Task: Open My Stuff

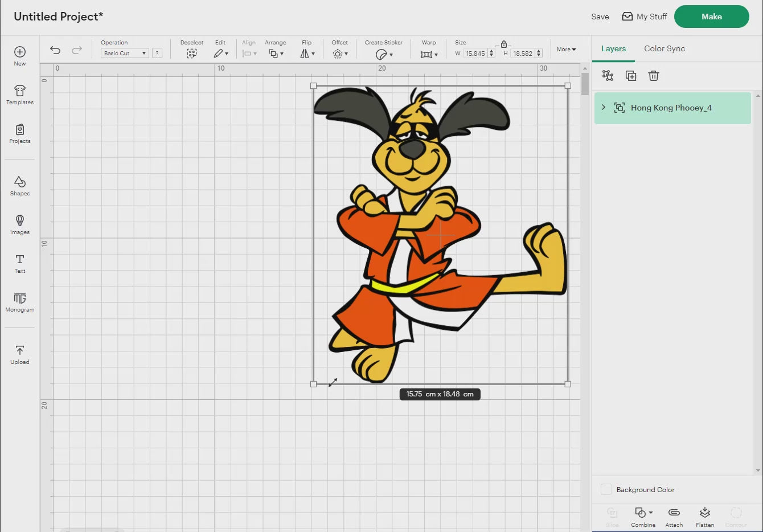Action: (x=645, y=17)
